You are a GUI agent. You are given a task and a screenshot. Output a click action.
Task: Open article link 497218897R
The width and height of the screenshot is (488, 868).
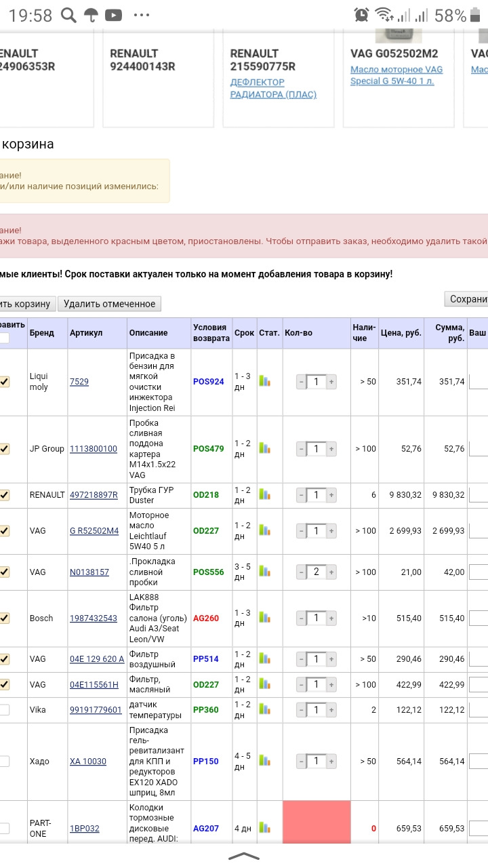94,495
